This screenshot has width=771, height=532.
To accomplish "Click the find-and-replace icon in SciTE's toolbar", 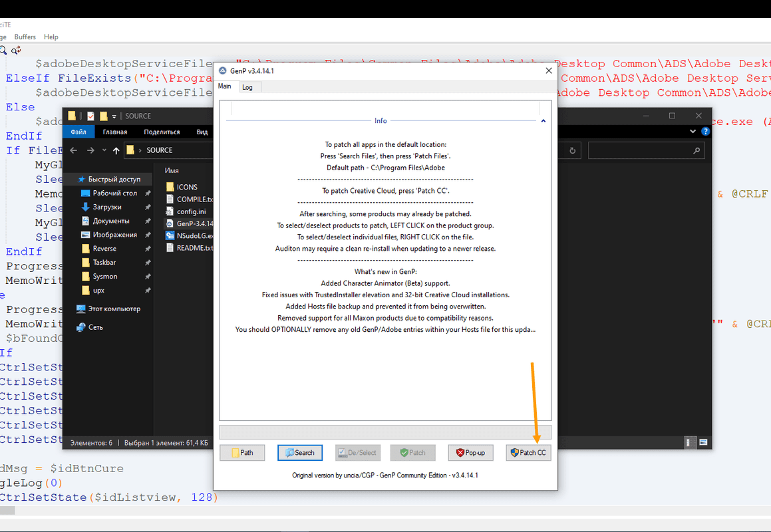I will [16, 50].
